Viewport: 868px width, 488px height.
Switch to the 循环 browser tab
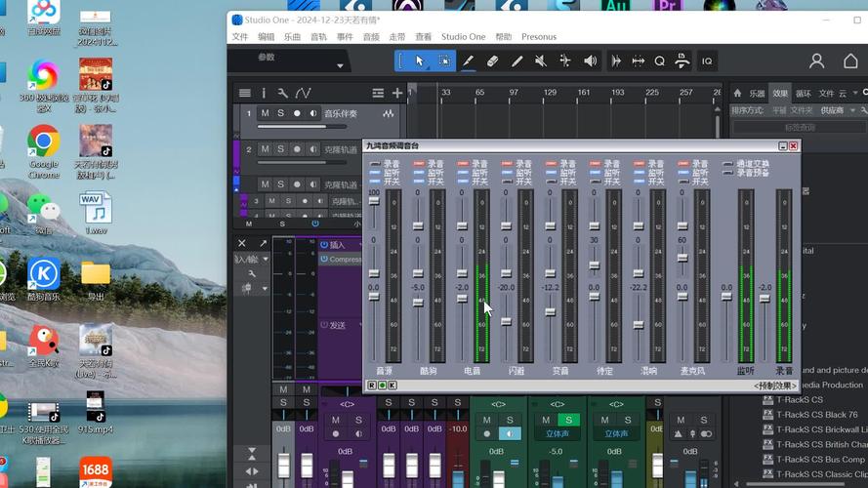coord(804,94)
